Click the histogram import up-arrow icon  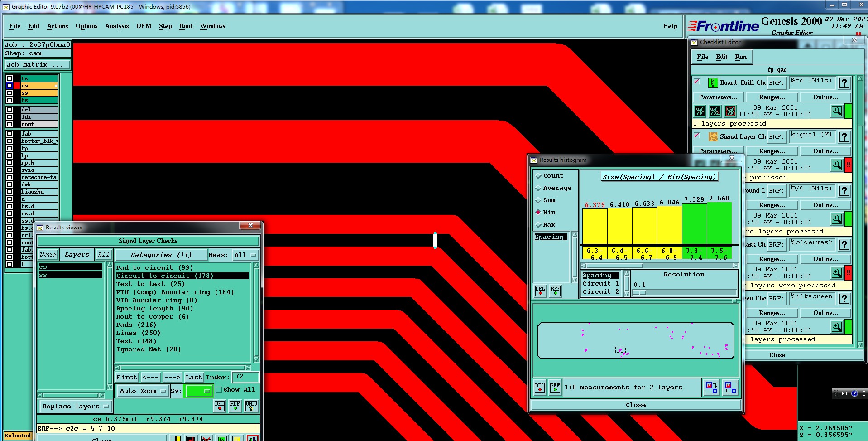pyautogui.click(x=730, y=388)
